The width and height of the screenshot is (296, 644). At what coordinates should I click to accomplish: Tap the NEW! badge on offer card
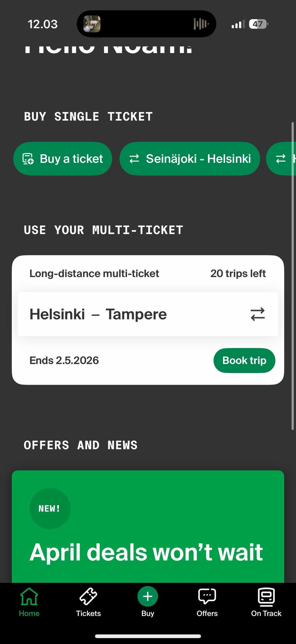click(50, 509)
